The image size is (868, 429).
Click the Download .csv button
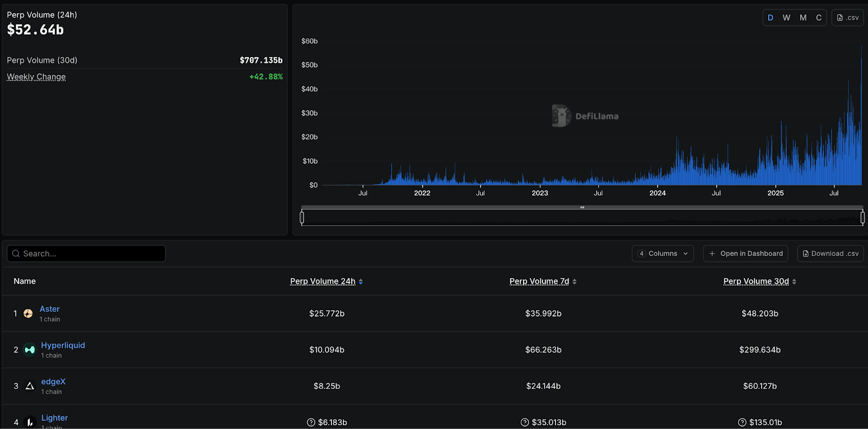pos(831,254)
